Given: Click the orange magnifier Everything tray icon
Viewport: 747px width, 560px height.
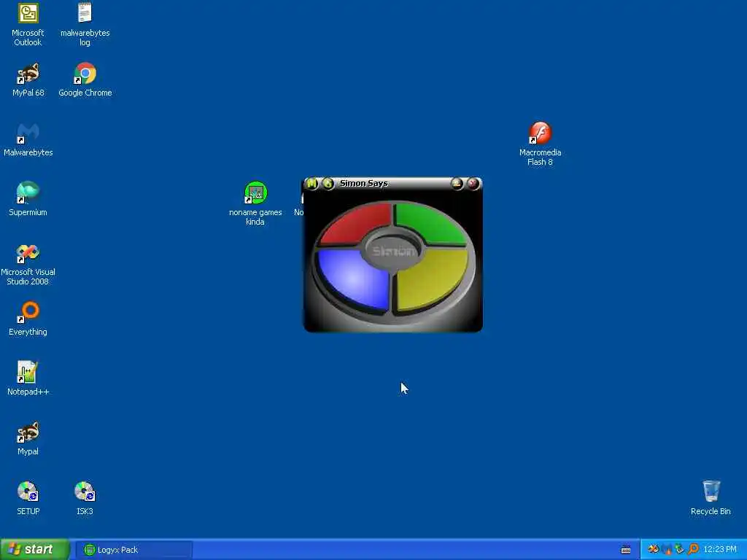Looking at the screenshot, I should (x=693, y=550).
